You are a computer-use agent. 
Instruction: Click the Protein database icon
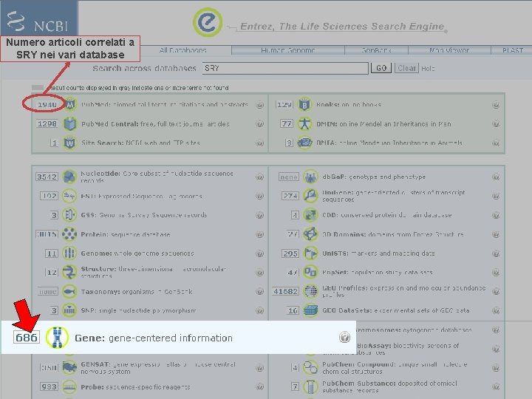point(69,234)
